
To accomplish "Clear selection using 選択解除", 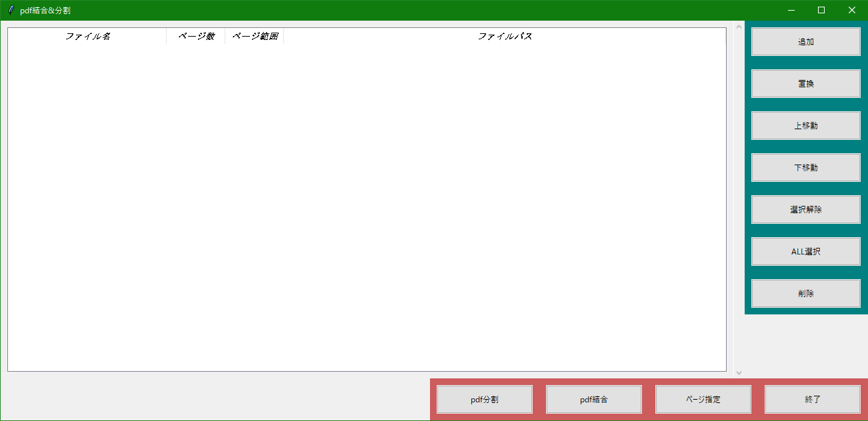I will 805,209.
